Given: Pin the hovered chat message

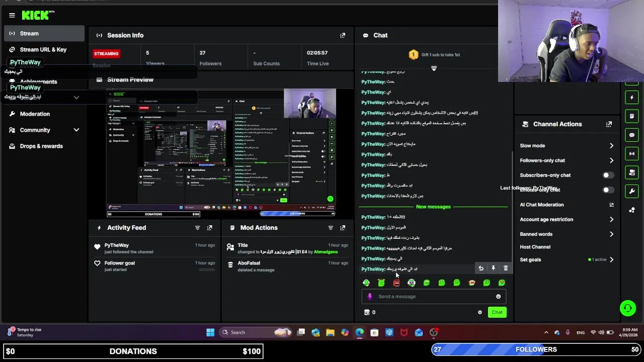Looking at the screenshot, I should 493,268.
